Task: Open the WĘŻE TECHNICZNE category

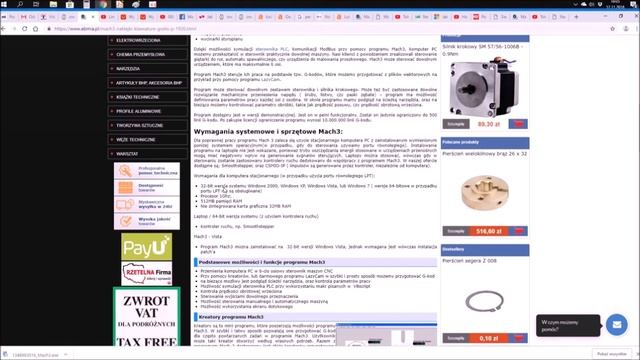Action: 148,140
